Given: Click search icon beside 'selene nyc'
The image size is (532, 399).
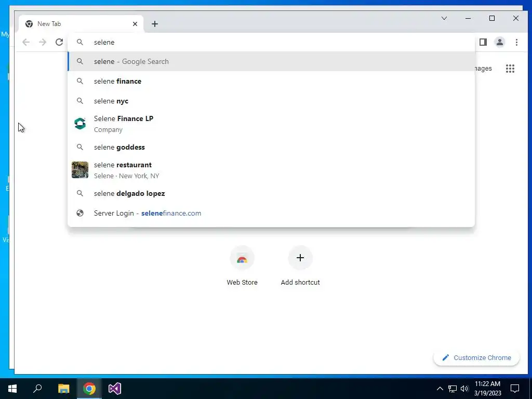Looking at the screenshot, I should coord(80,101).
